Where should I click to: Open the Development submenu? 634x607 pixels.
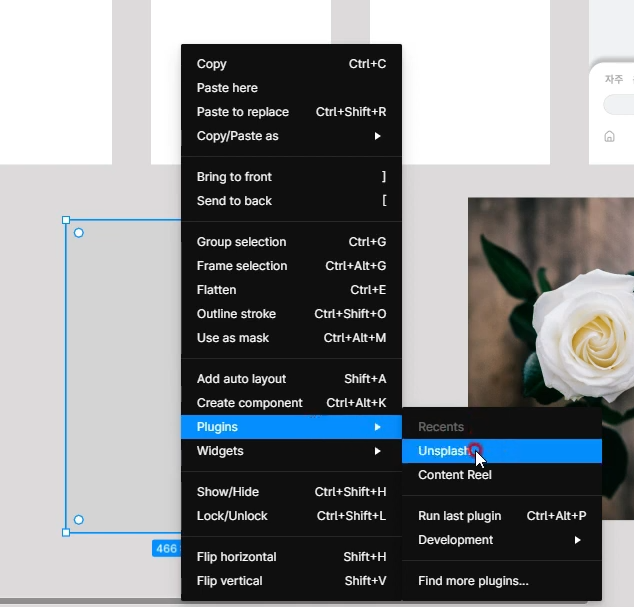(x=502, y=540)
